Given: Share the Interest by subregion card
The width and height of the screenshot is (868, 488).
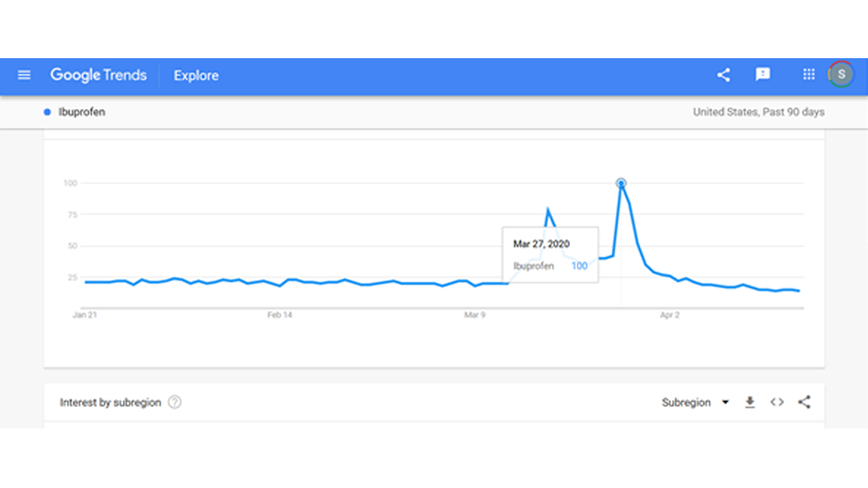Looking at the screenshot, I should (x=804, y=402).
